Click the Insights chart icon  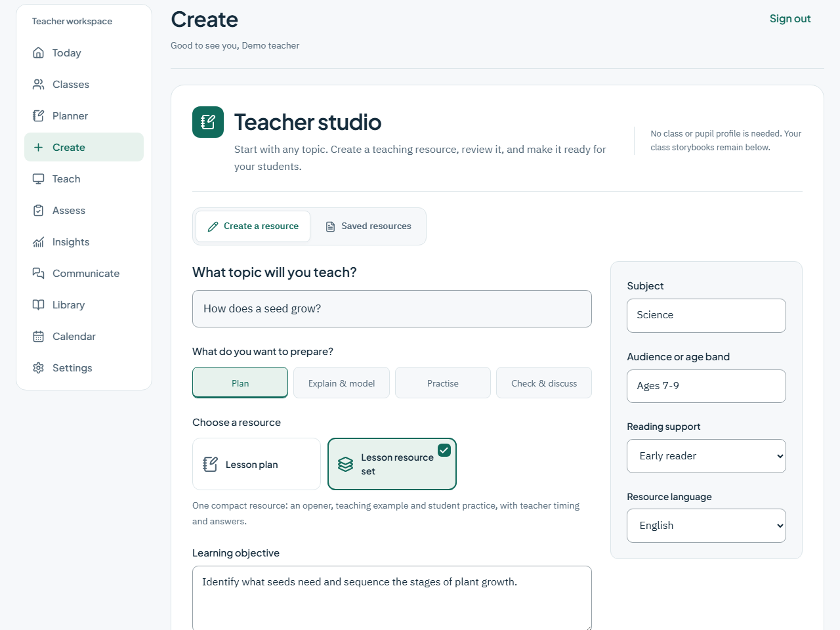click(39, 242)
